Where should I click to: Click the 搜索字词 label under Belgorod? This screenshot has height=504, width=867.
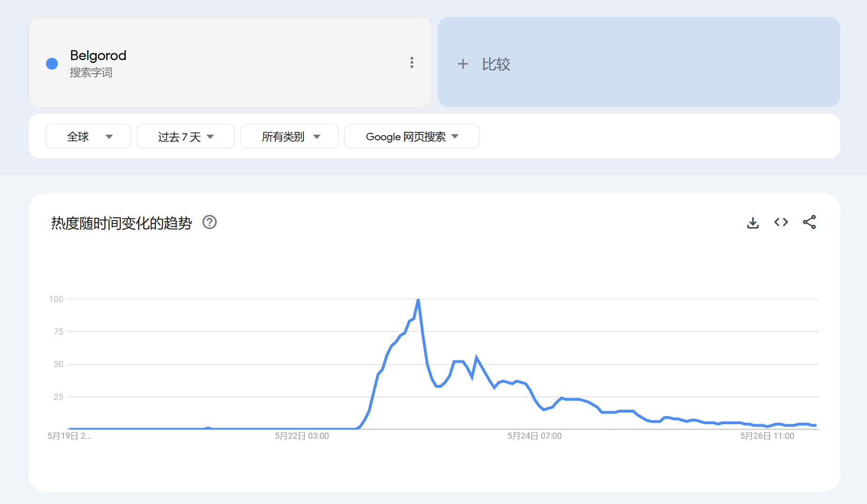coord(91,73)
